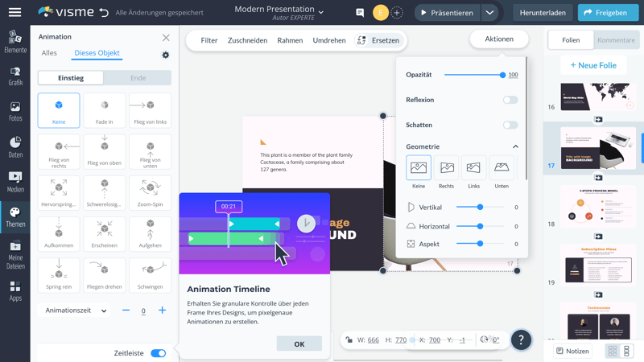Viewport: 644px width, 362px height.
Task: Open animation settings gear icon
Action: (166, 56)
